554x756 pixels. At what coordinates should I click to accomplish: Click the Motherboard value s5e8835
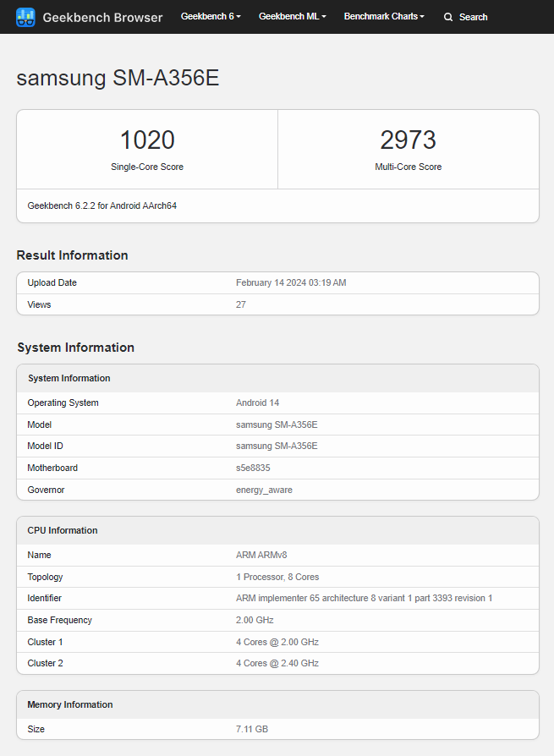click(x=253, y=468)
